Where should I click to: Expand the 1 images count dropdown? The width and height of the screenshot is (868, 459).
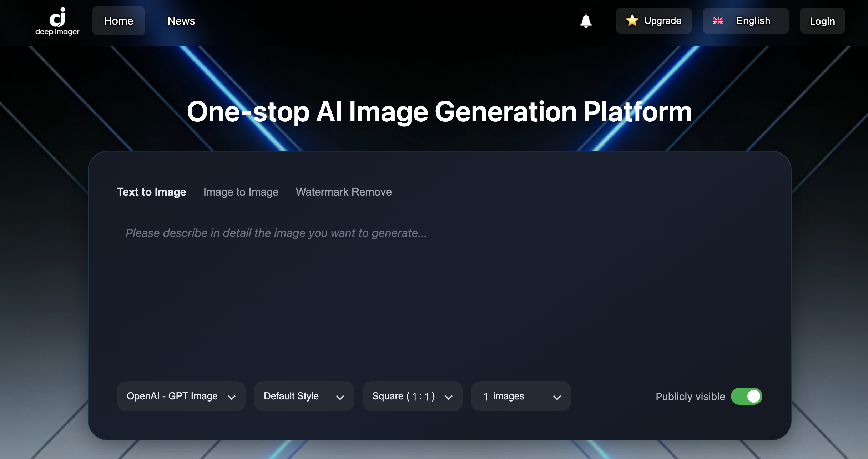pos(521,396)
